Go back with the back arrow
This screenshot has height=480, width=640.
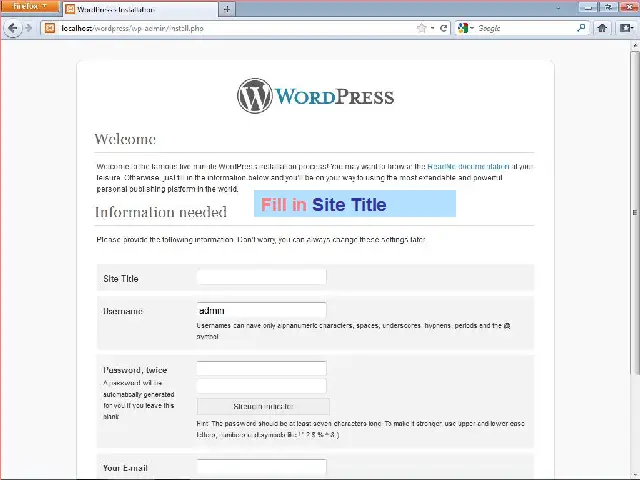point(12,28)
